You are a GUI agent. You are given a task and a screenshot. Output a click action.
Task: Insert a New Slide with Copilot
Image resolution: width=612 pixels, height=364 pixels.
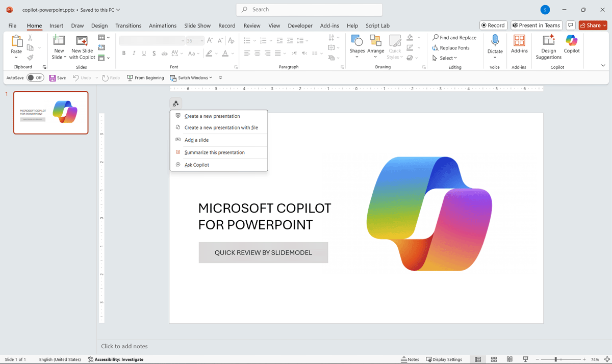pyautogui.click(x=82, y=47)
